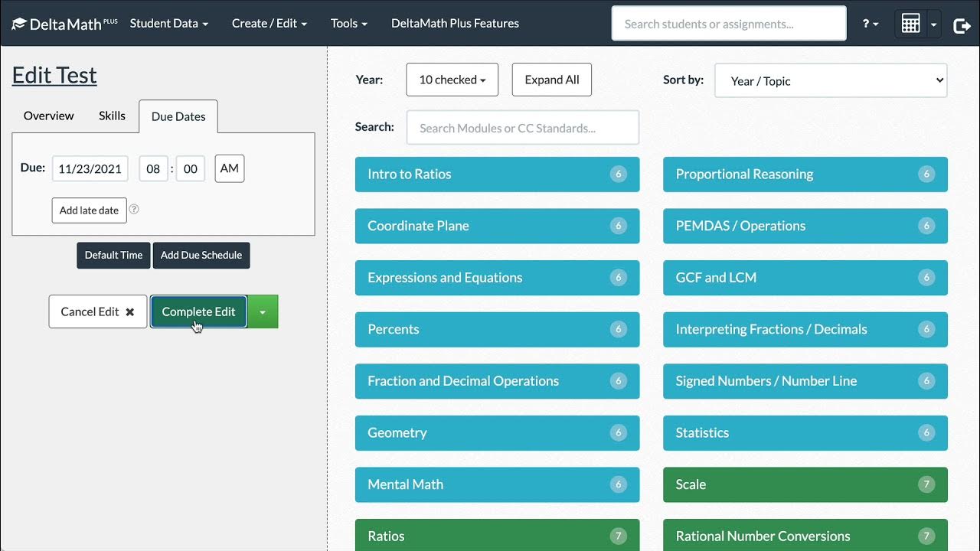Open the green Complete Edit dropdown arrow
Viewport: 980px width, 551px height.
pos(263,311)
